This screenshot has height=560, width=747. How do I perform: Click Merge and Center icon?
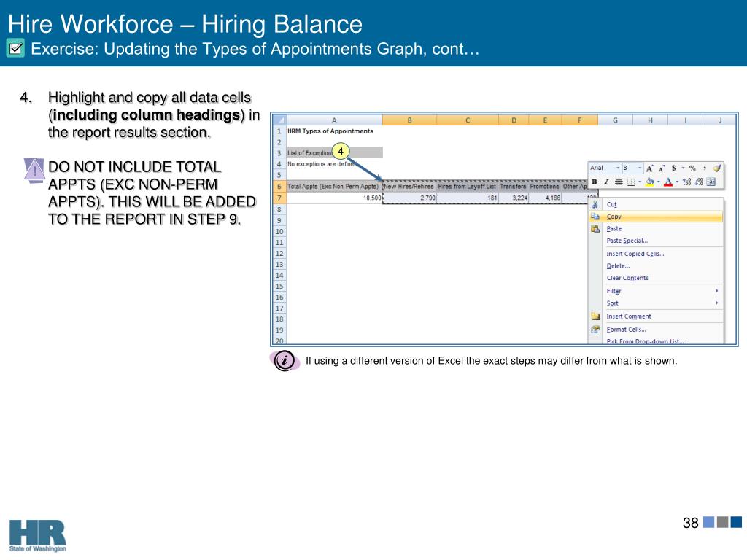711,182
